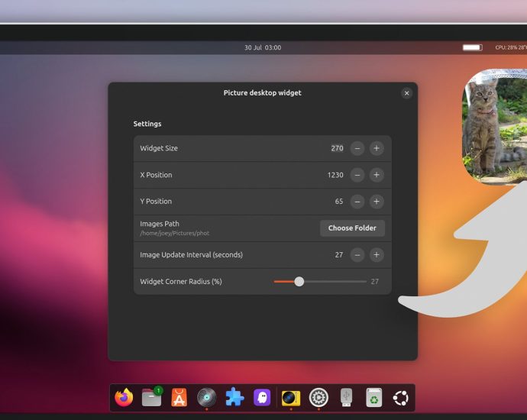Show applications via Ubuntu logo
This screenshot has height=420, width=527.
401,398
